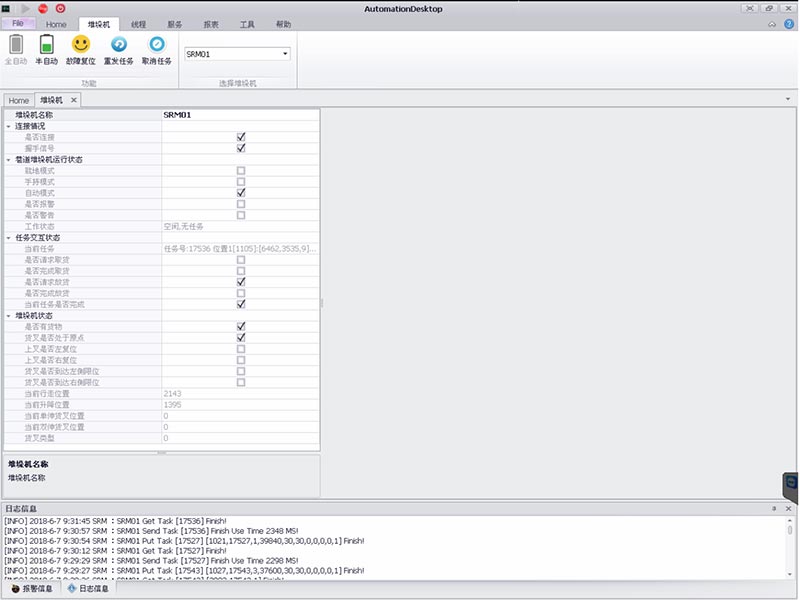Toggle the 是否连接 checkbox

click(241, 137)
